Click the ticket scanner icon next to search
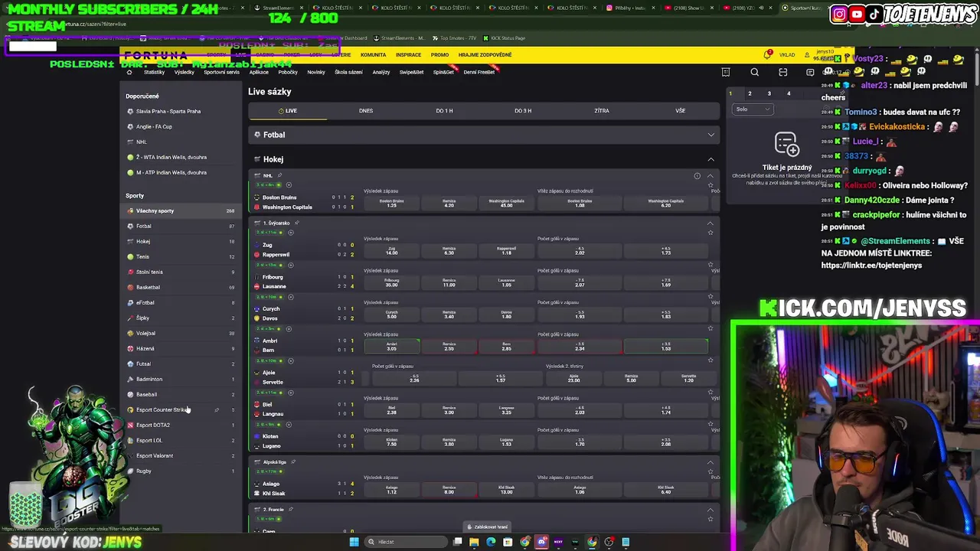Screen dimensions: 980x551 coord(782,72)
